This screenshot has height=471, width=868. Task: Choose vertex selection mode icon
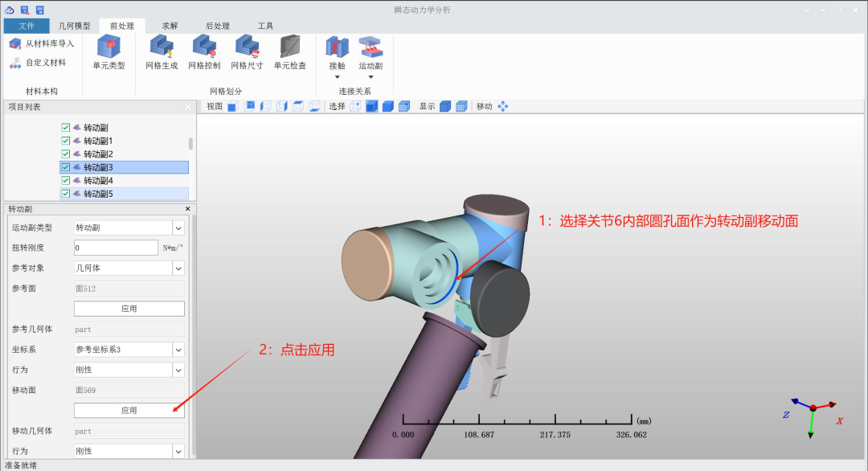355,106
